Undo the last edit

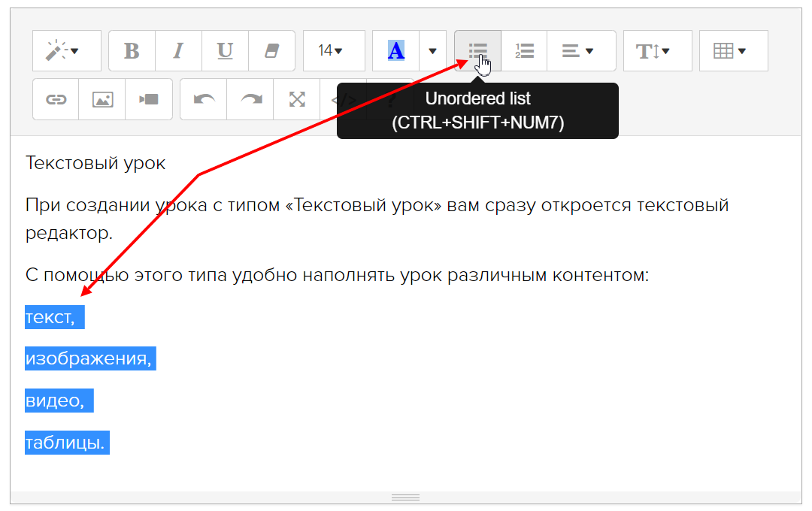point(203,99)
